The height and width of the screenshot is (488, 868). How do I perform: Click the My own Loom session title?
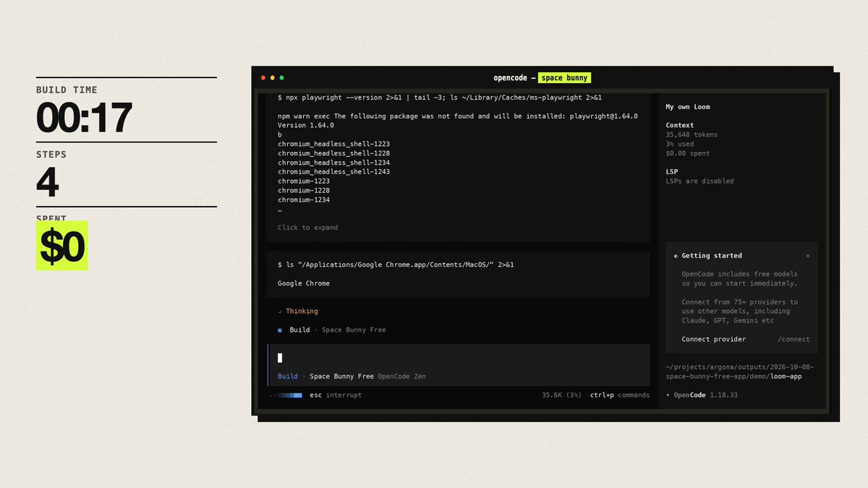688,107
